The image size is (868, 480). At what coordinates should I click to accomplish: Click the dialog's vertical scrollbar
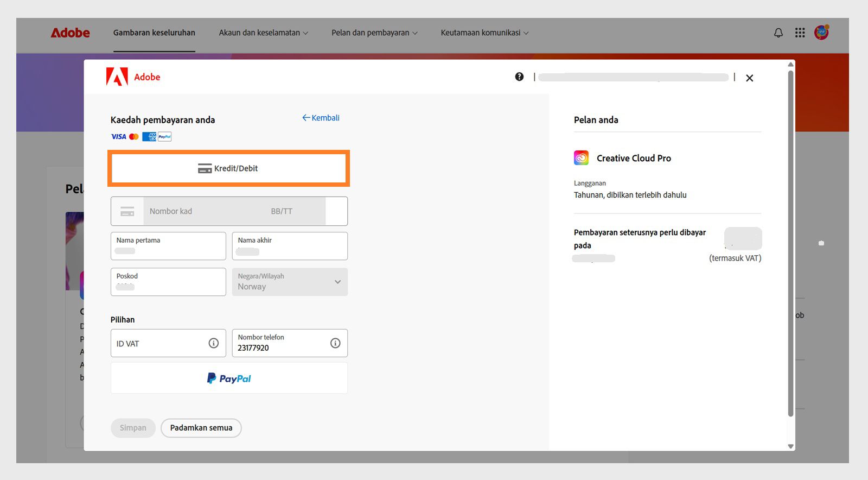click(x=790, y=243)
